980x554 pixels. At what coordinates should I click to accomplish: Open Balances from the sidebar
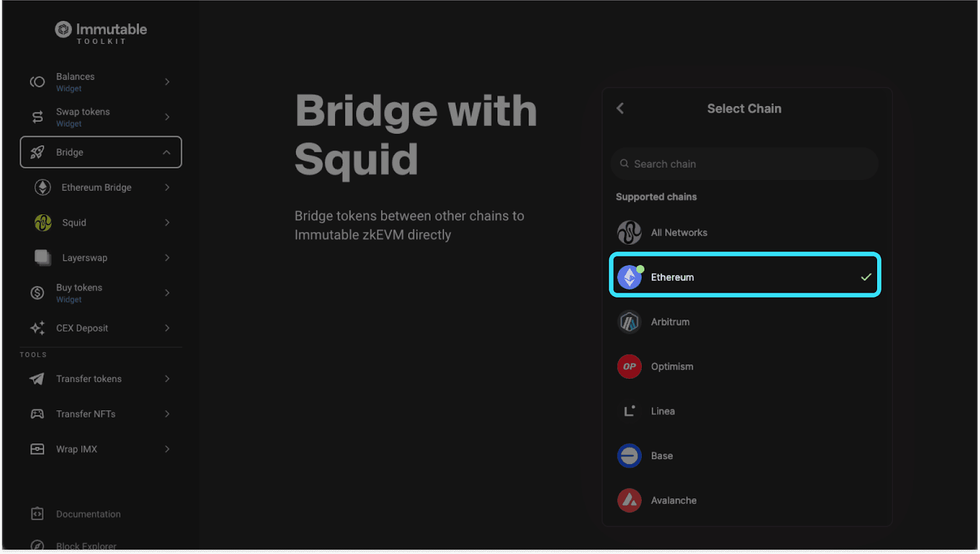[x=75, y=81]
